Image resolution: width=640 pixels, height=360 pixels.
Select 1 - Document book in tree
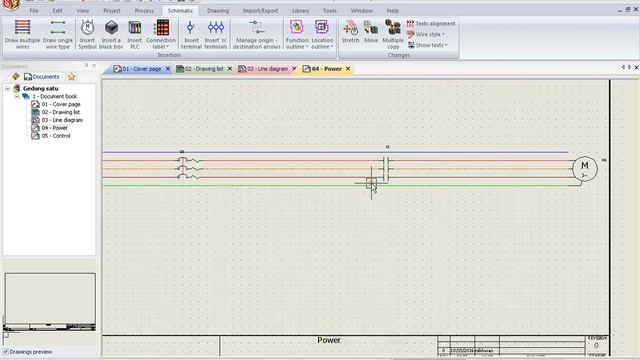pyautogui.click(x=55, y=96)
